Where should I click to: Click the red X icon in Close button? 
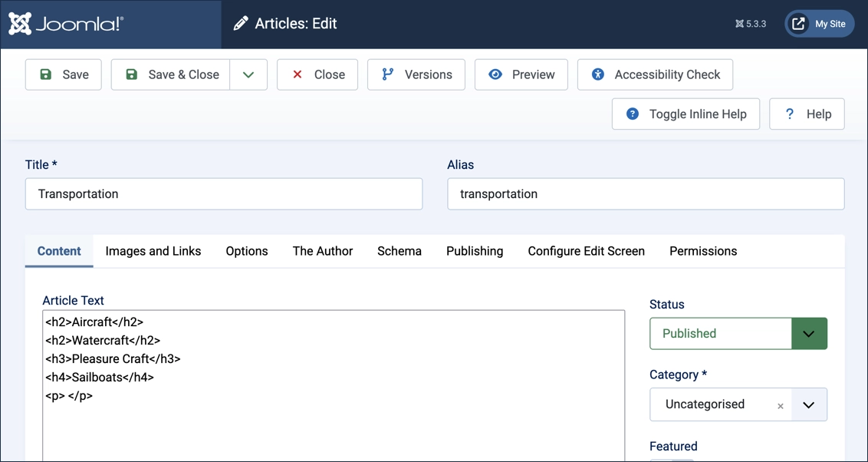click(x=298, y=74)
